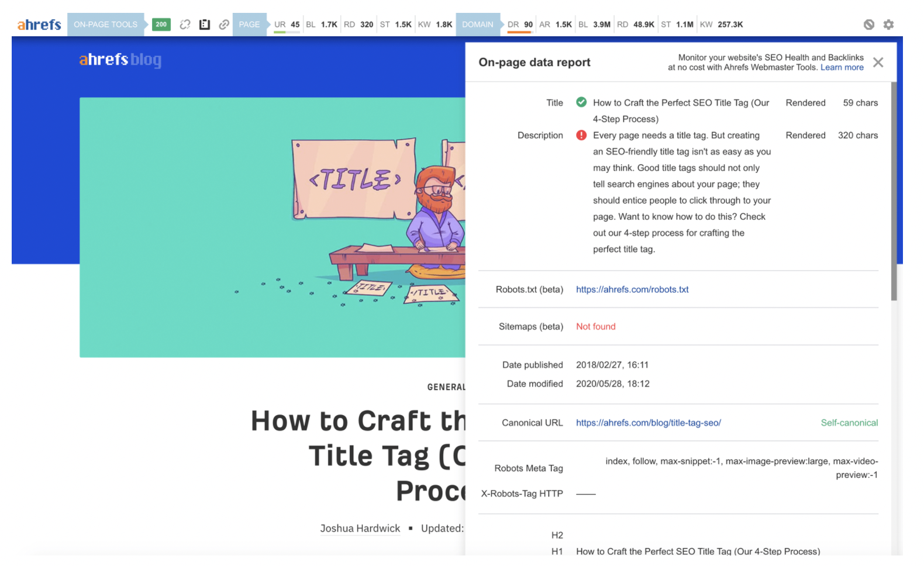The image size is (924, 566).
Task: Click the disable toolbar circle-slash icon
Action: (869, 25)
